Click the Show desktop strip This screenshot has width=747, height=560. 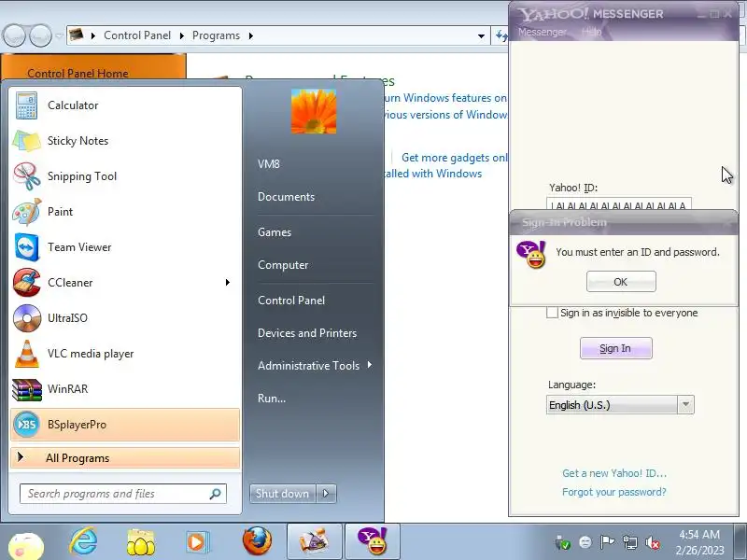(x=740, y=542)
